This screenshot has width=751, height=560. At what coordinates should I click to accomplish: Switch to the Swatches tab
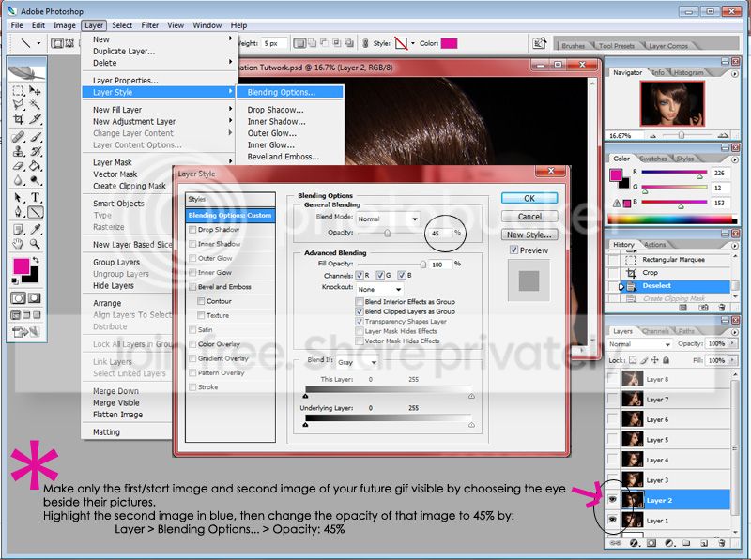click(653, 159)
